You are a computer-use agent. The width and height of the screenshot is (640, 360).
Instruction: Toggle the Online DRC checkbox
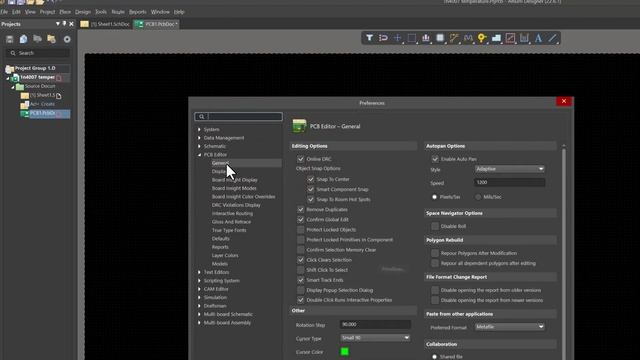(301, 159)
